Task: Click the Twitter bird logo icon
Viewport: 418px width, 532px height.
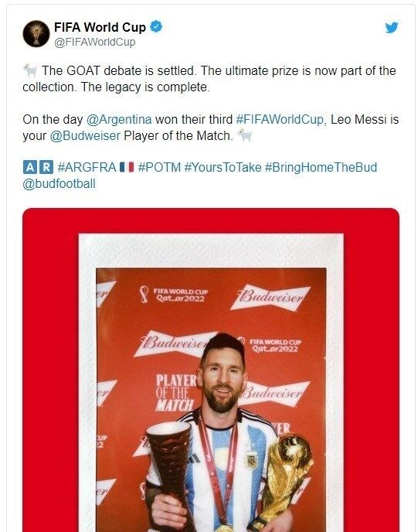Action: 391,28
